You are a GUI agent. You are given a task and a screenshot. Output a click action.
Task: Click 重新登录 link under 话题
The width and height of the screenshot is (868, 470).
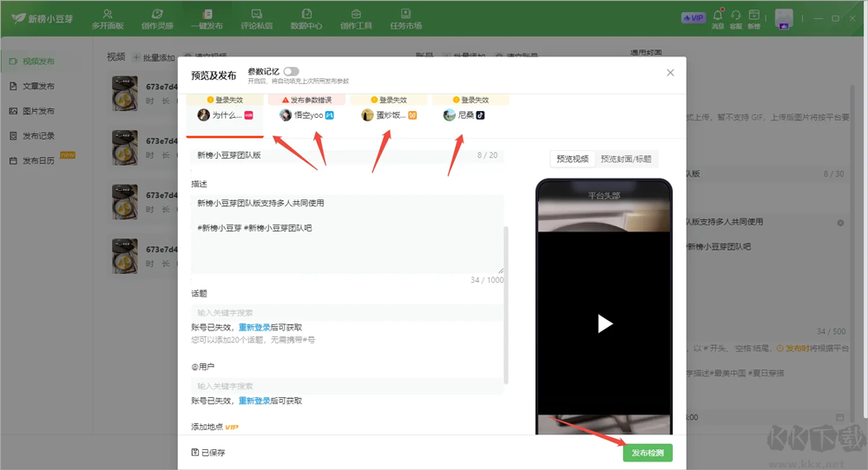coord(254,327)
